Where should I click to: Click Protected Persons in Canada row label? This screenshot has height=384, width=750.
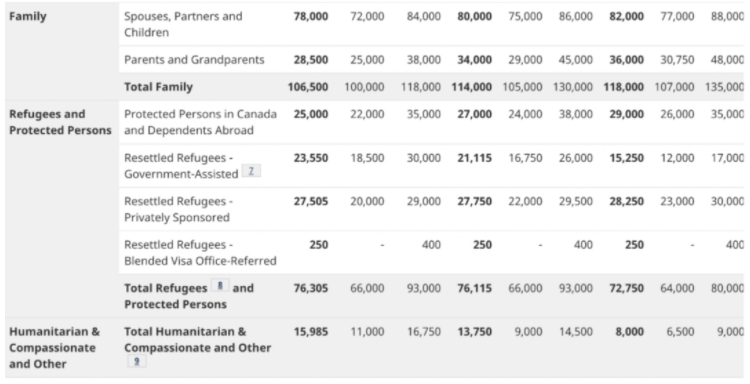tap(200, 122)
